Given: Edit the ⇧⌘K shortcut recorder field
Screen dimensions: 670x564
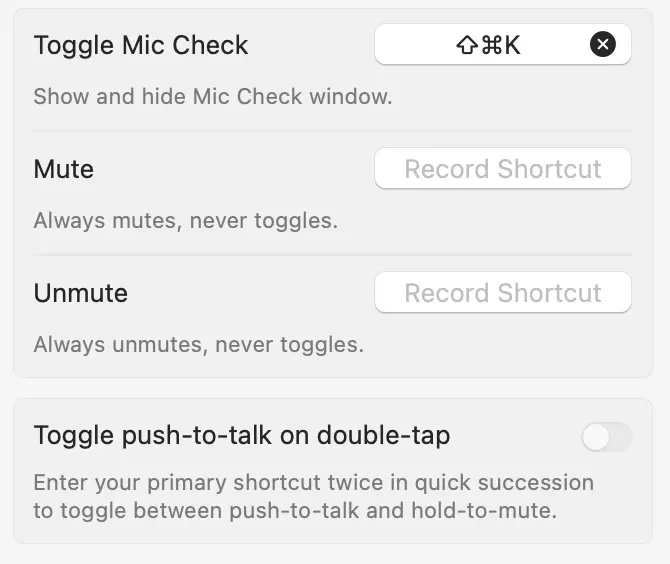Looking at the screenshot, I should [x=502, y=44].
